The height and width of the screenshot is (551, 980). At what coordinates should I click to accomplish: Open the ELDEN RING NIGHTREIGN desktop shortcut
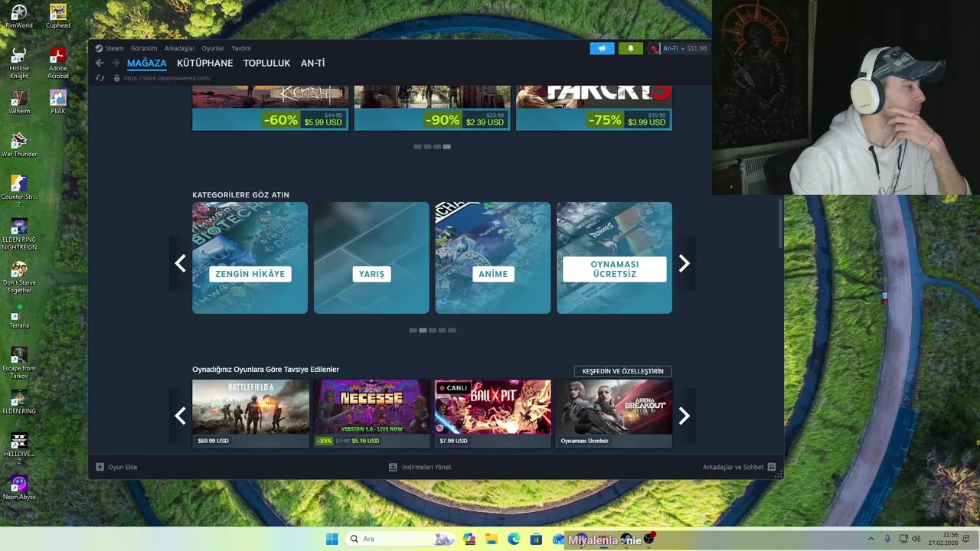(x=18, y=234)
